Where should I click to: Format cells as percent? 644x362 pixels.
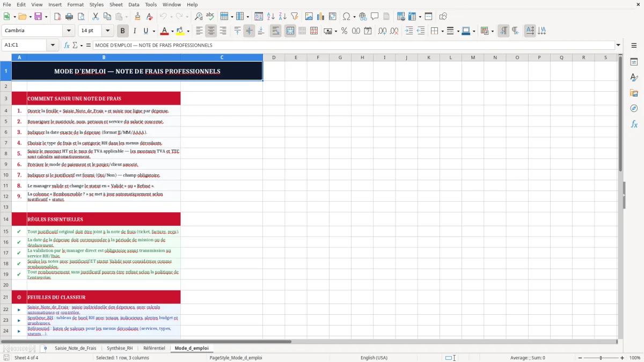(344, 31)
